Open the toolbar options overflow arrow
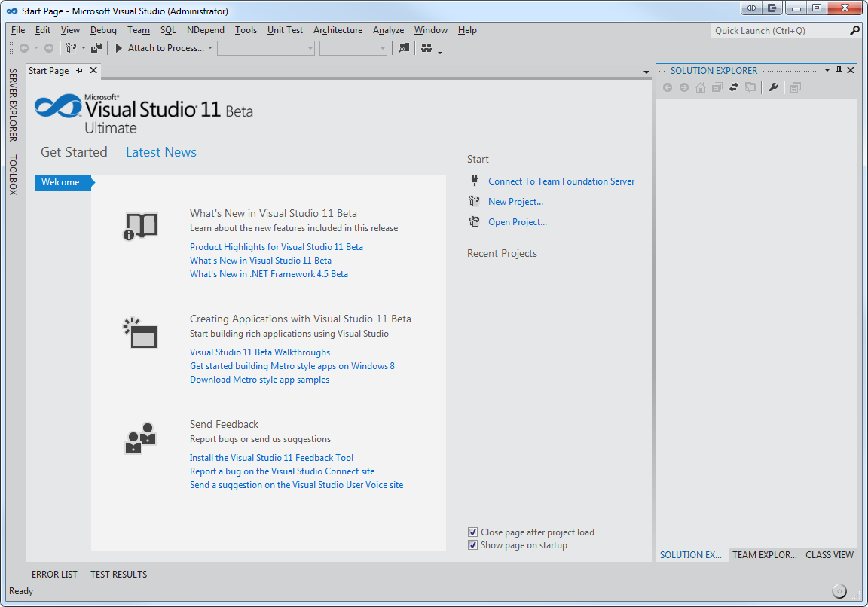Screen dimensions: 868x607 440,51
